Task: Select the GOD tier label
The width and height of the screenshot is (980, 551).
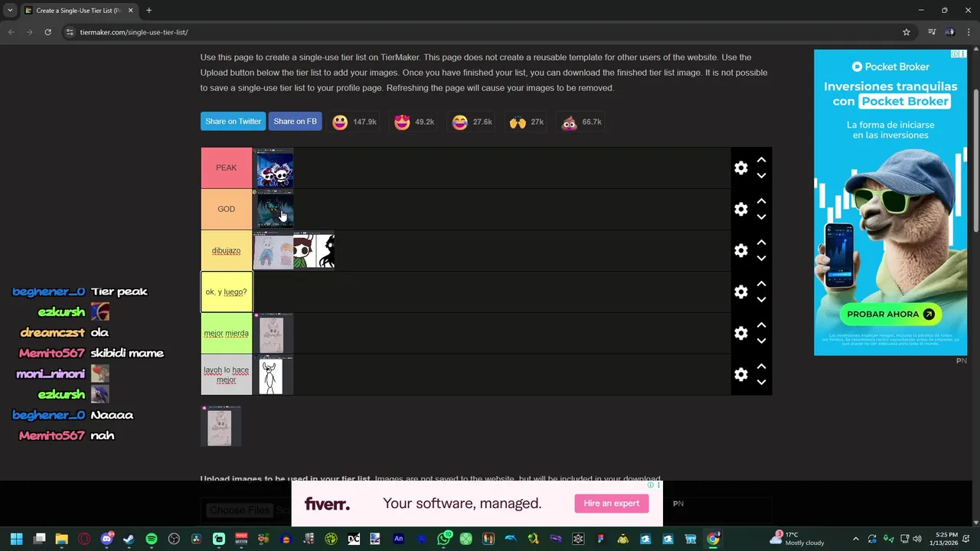Action: pyautogui.click(x=226, y=209)
